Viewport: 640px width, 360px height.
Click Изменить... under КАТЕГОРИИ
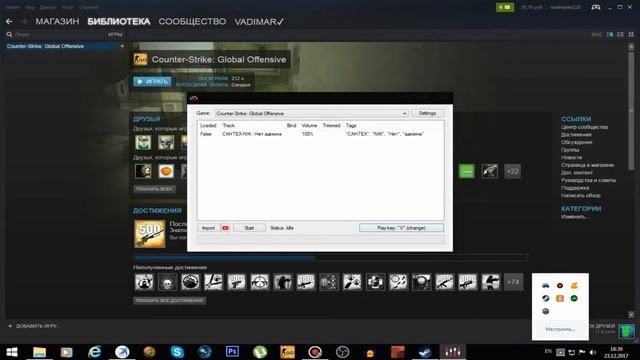point(575,217)
